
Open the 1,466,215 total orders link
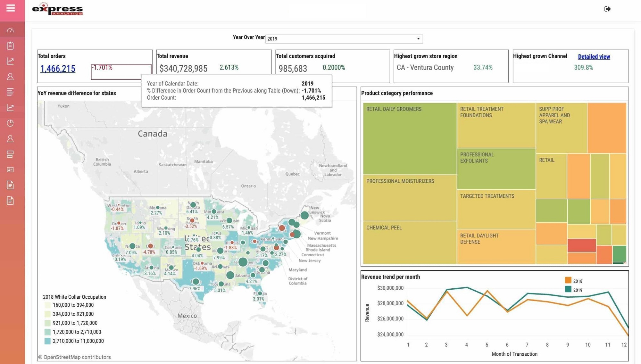58,69
